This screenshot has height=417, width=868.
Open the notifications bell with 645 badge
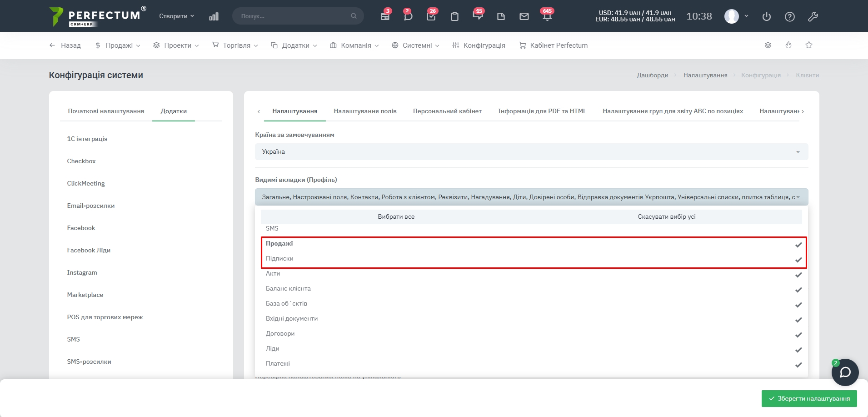point(547,16)
